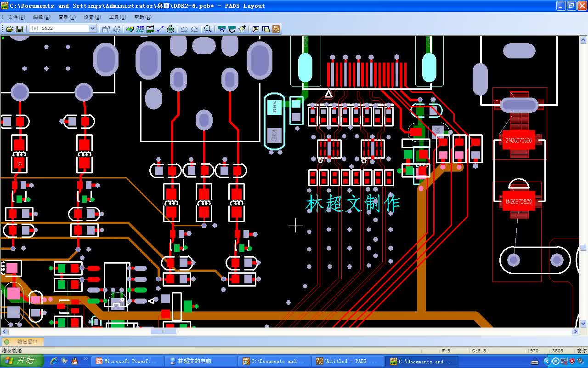588x368 pixels.
Task: Switch to Microsoft PowerPoint taskbar button
Action: [x=127, y=361]
